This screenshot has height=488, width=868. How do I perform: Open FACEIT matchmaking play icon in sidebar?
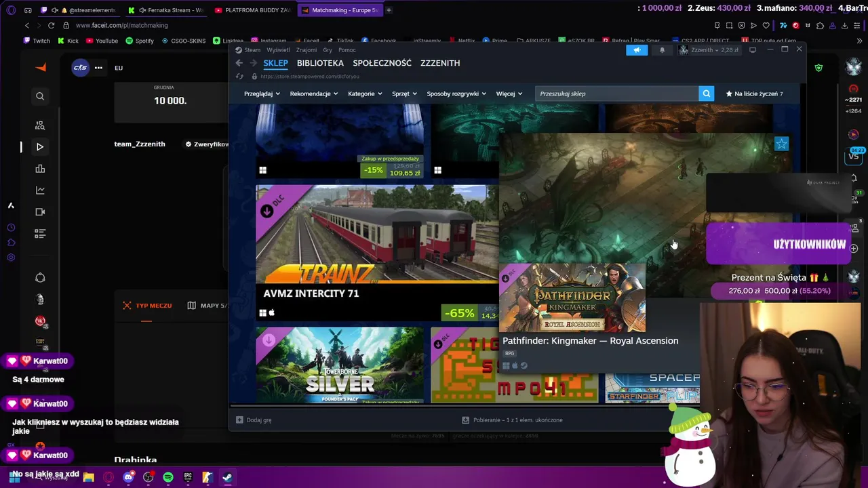(x=40, y=146)
